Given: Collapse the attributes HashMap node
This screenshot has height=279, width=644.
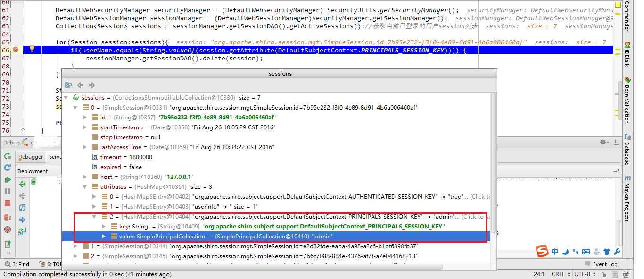Looking at the screenshot, I should click(x=85, y=187).
